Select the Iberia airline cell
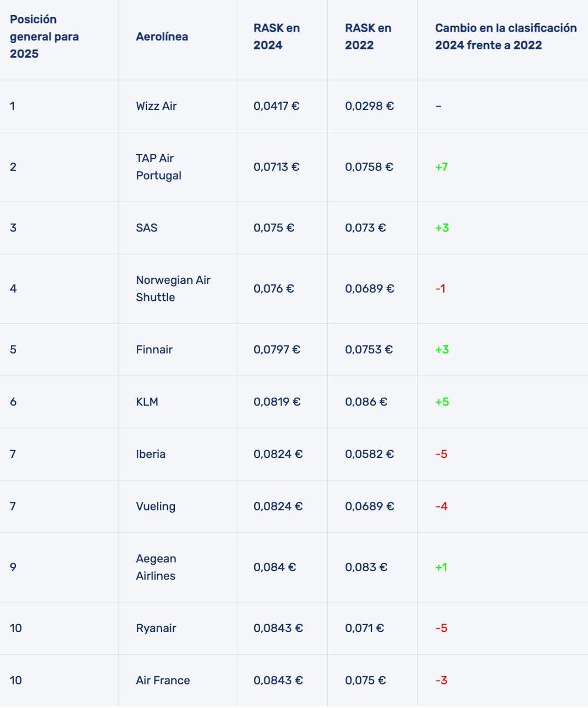 tap(150, 454)
